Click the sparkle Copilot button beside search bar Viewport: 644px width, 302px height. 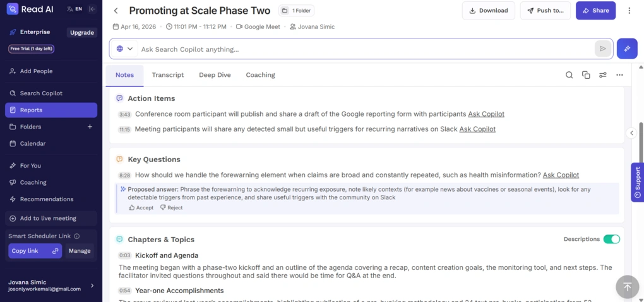pyautogui.click(x=626, y=49)
